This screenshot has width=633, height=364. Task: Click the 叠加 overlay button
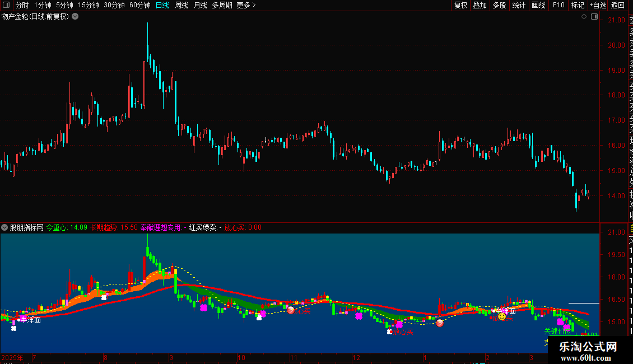[x=480, y=5]
